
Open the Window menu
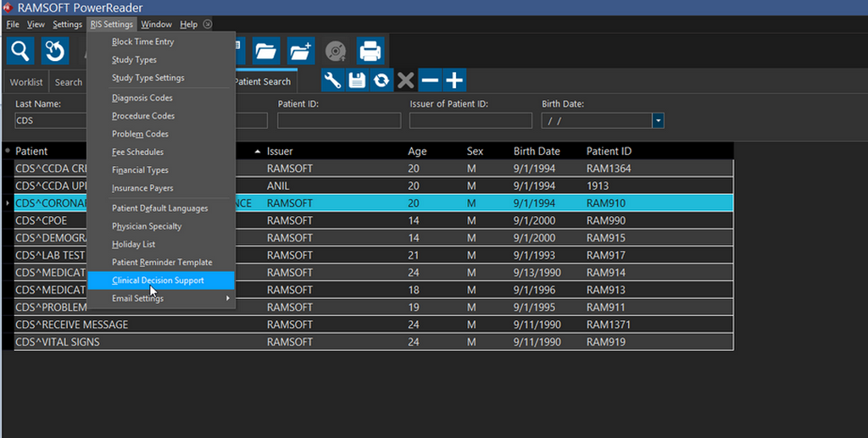(156, 25)
